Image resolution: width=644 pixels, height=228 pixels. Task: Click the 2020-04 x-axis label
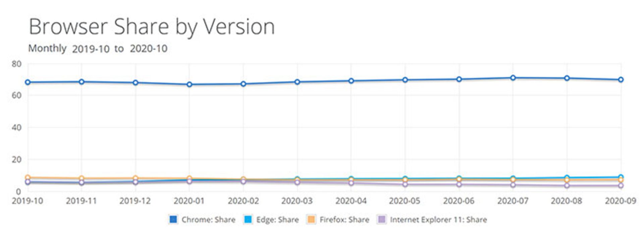point(351,201)
